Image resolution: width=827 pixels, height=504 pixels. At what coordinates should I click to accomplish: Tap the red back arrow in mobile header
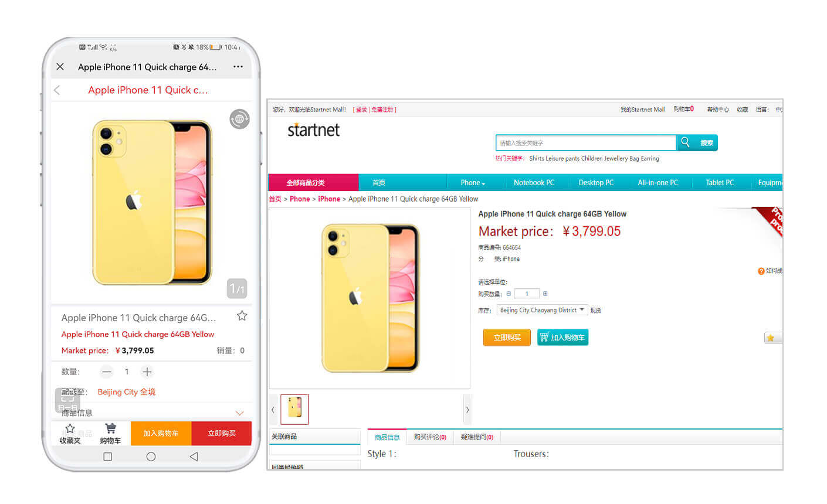coord(57,90)
